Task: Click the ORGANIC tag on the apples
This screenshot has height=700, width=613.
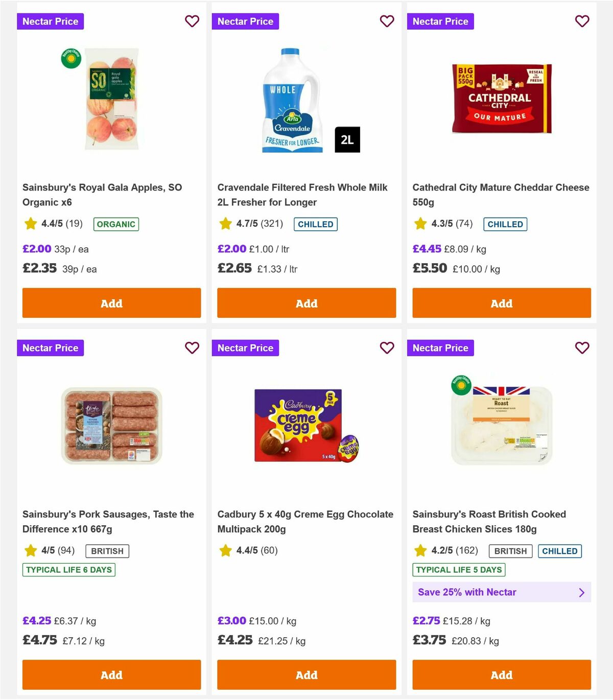Action: pyautogui.click(x=116, y=224)
